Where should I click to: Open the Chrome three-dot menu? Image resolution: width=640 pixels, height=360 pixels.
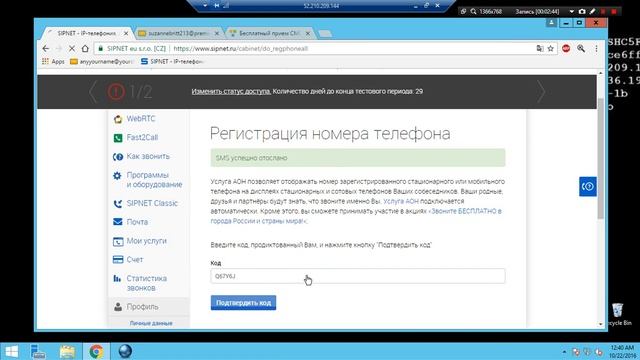(596, 49)
